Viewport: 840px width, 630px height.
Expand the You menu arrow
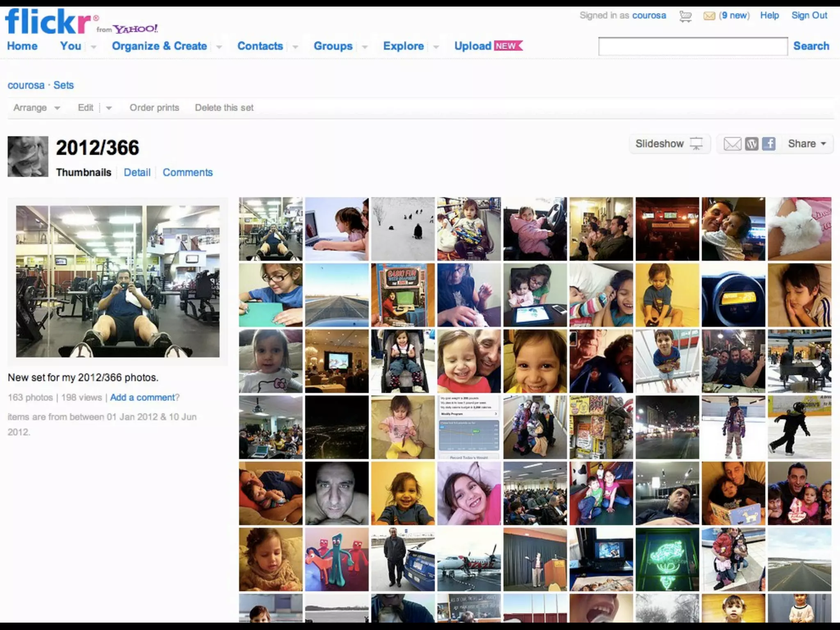tap(94, 47)
